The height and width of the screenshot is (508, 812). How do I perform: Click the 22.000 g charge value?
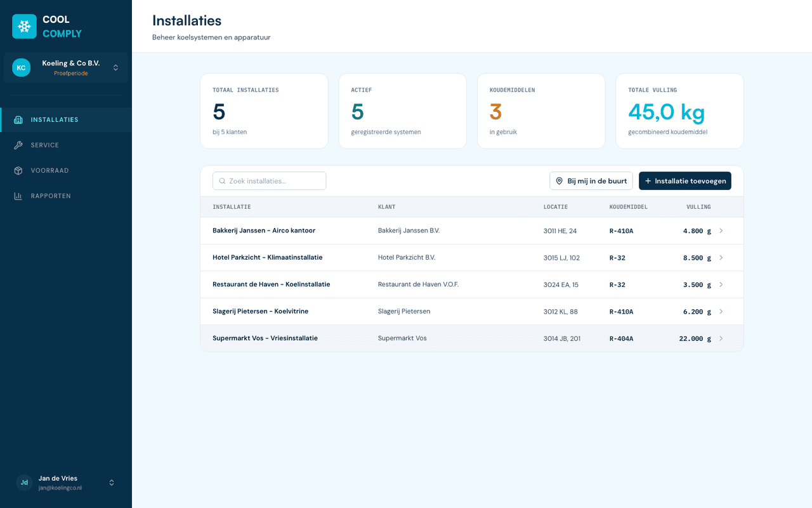(x=695, y=338)
